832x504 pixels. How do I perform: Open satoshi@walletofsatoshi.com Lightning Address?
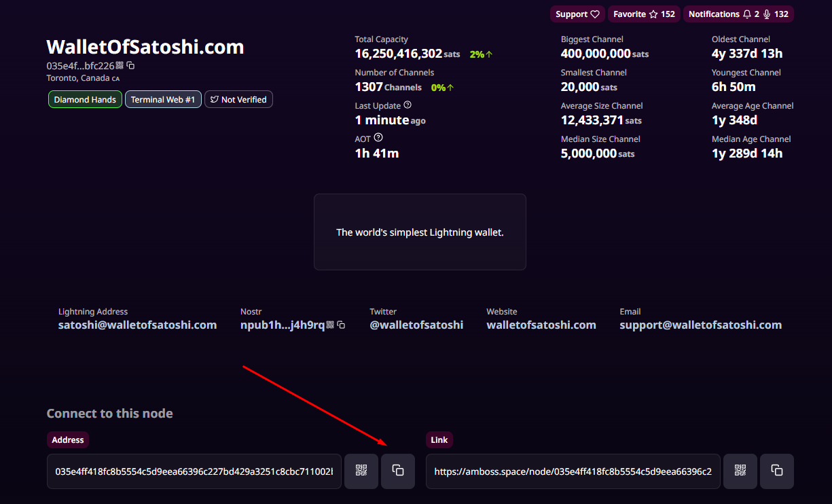(138, 325)
